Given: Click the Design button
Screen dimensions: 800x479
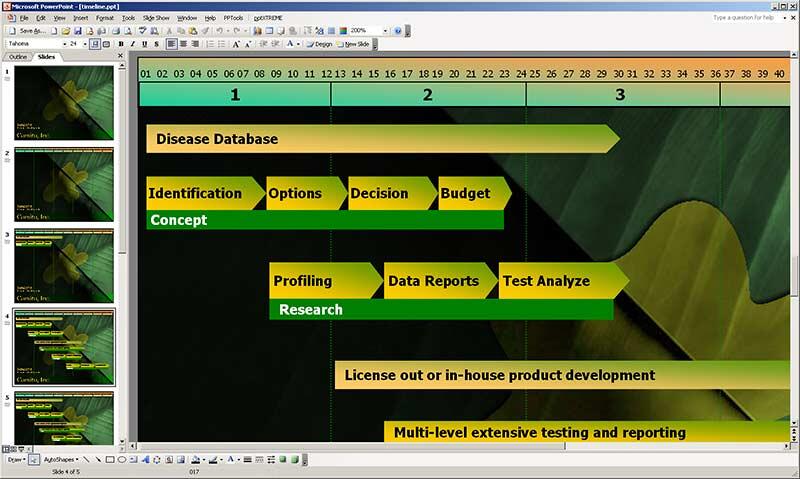Looking at the screenshot, I should tap(321, 44).
